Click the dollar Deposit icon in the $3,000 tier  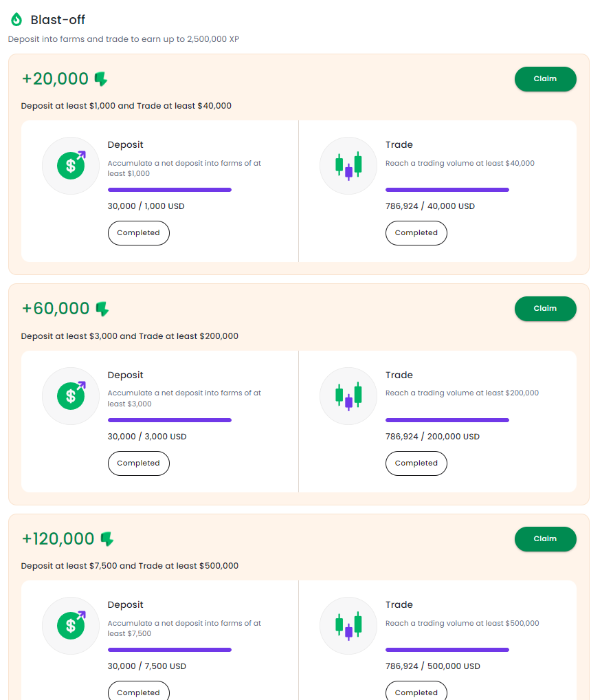pyautogui.click(x=71, y=395)
